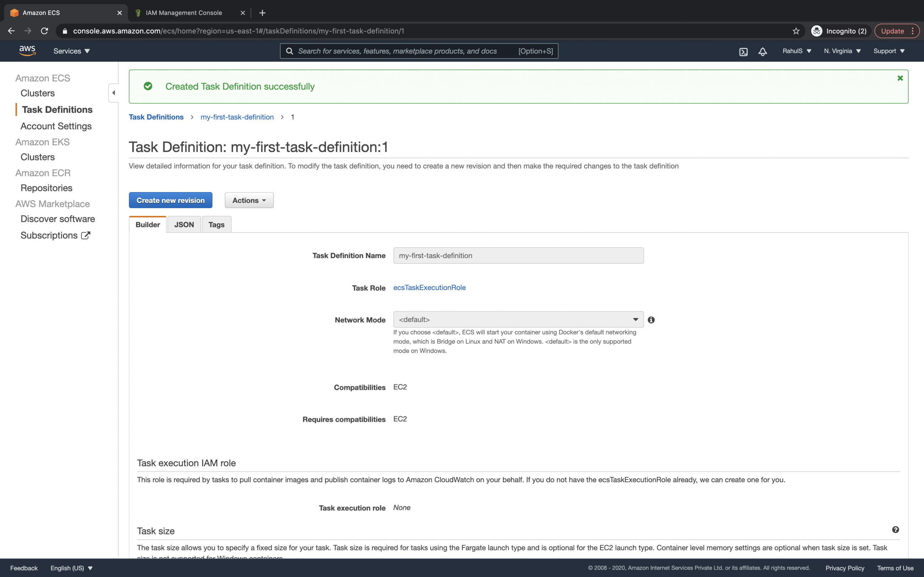Collapse the left navigation panel
This screenshot has height=577, width=924.
[113, 92]
